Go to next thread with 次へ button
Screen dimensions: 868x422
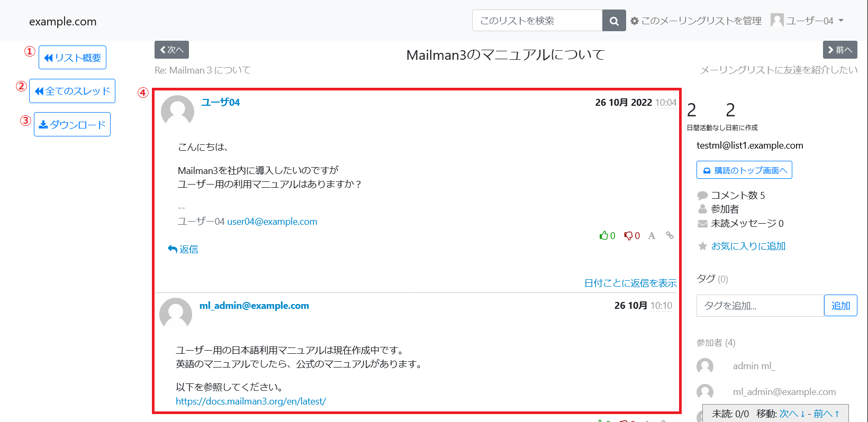(x=171, y=50)
